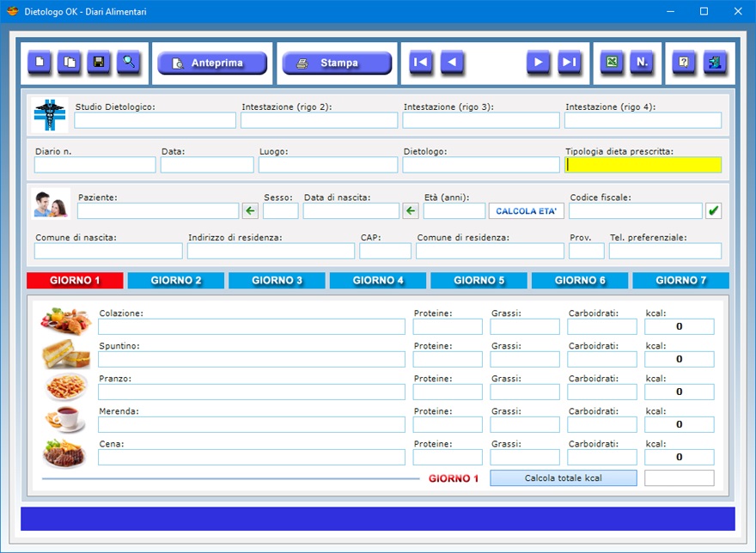Screen dimensions: 756x553
Task: Click the Diario n. field
Action: click(95, 165)
